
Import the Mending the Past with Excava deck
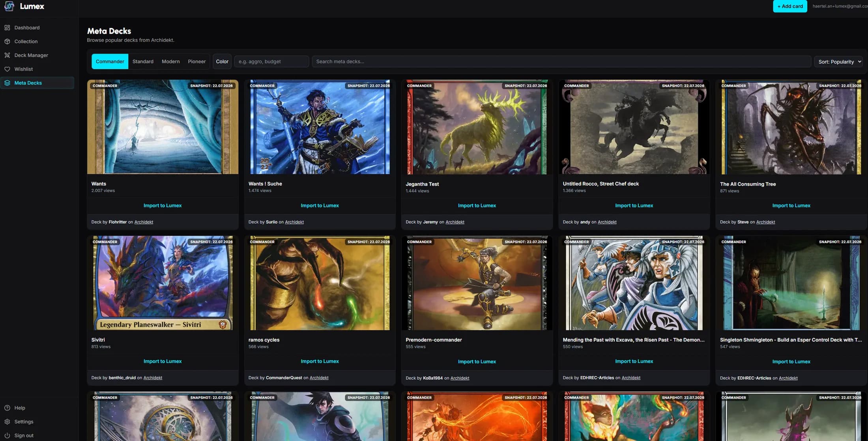pyautogui.click(x=634, y=361)
